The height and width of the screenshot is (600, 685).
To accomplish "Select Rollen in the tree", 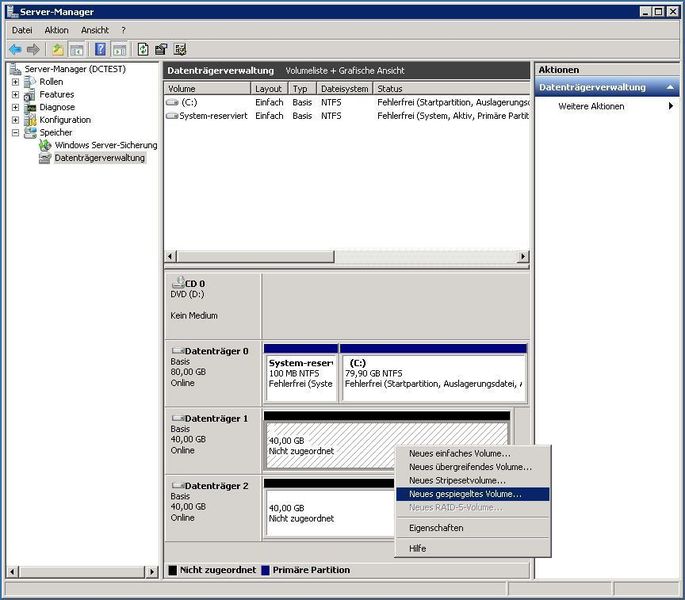I will click(51, 82).
